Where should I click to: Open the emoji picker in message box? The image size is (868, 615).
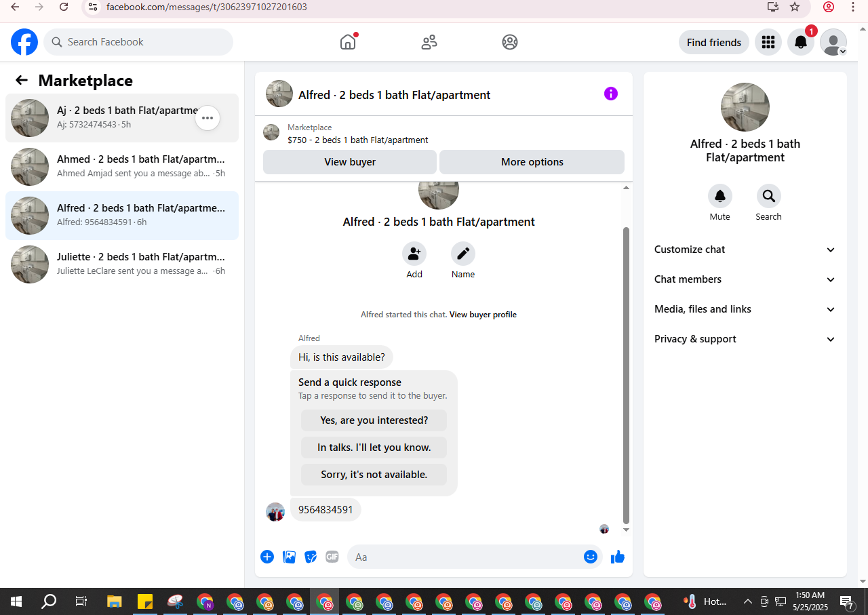click(591, 557)
